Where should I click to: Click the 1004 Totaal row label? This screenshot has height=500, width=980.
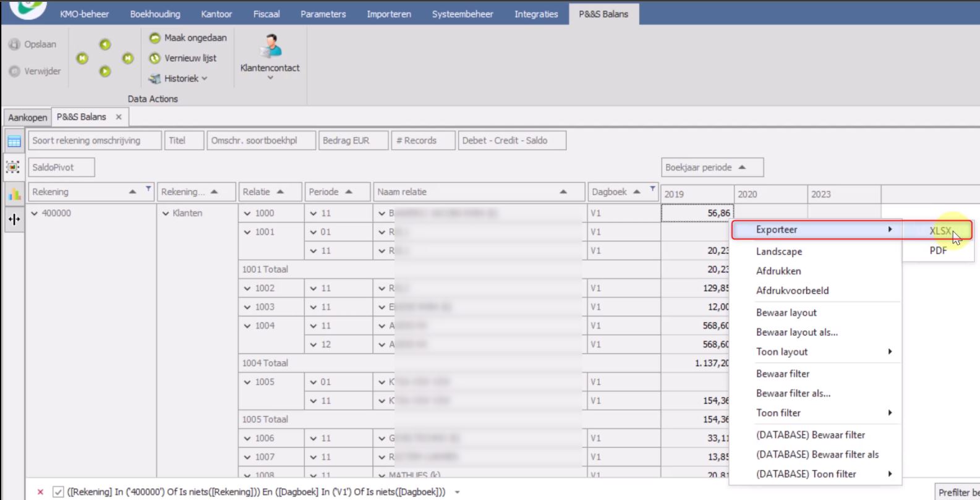click(265, 363)
